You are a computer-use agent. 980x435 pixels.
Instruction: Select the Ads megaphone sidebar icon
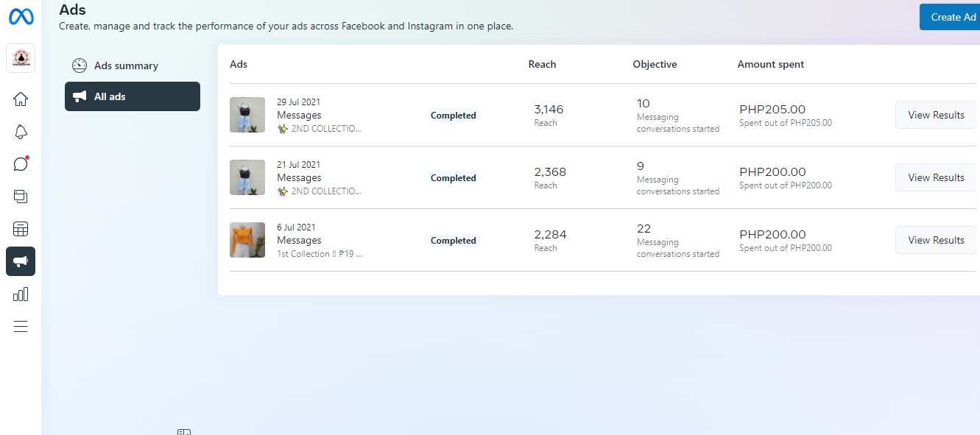(21, 261)
